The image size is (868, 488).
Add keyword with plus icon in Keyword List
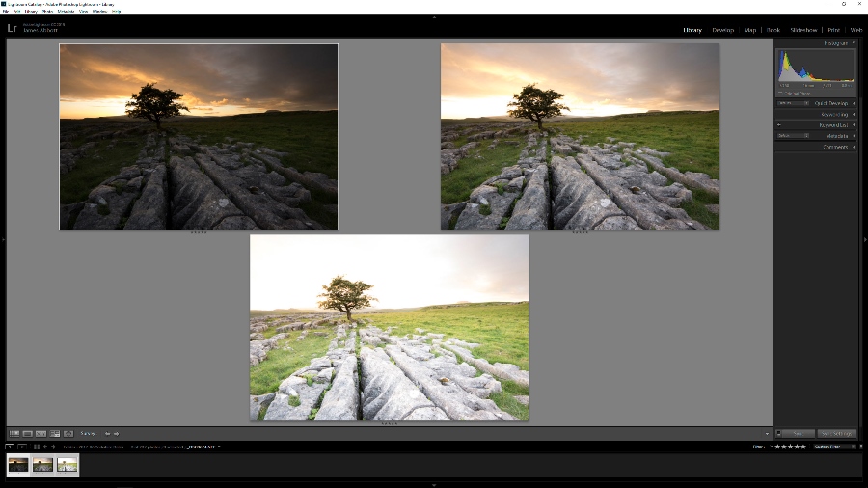click(779, 125)
